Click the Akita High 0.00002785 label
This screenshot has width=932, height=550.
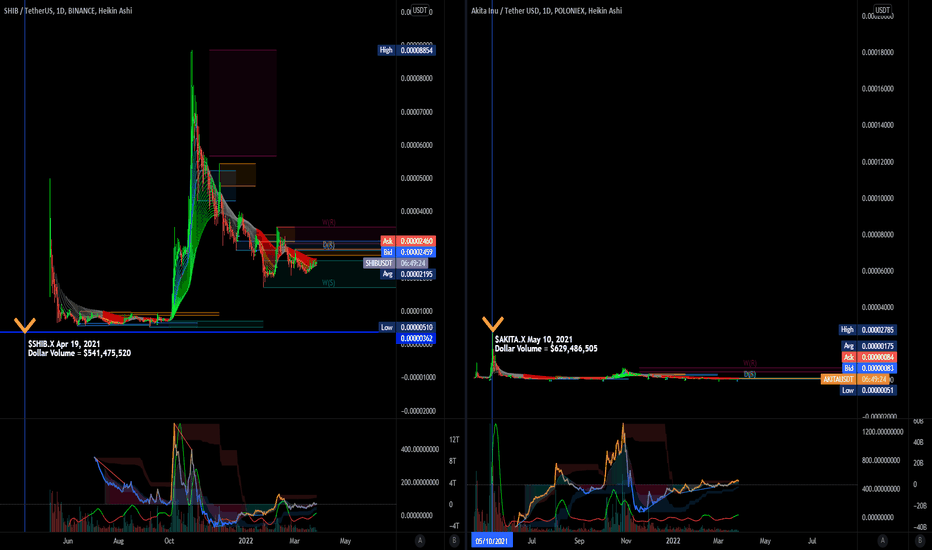click(868, 329)
